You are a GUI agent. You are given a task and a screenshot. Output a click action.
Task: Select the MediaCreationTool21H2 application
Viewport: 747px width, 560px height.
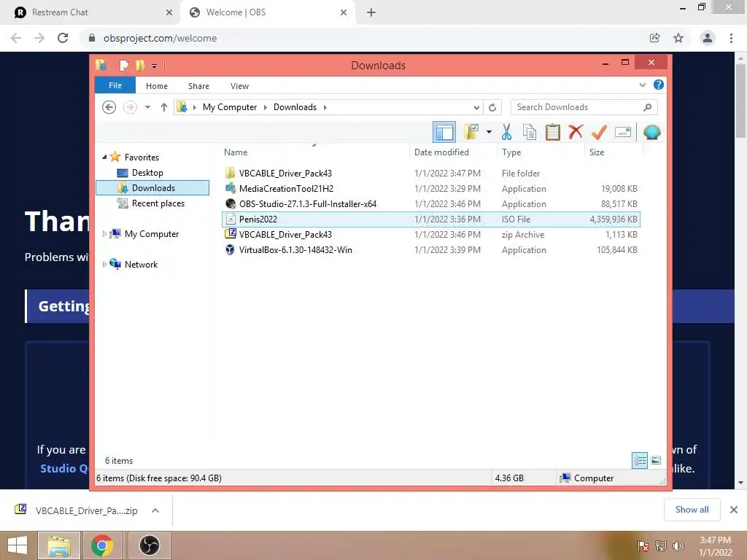[x=430, y=189]
